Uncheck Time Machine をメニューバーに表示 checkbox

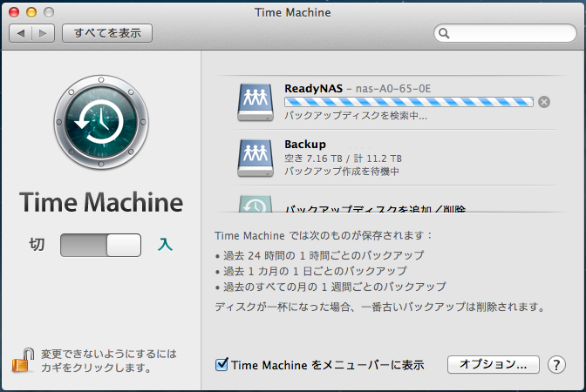pos(221,365)
